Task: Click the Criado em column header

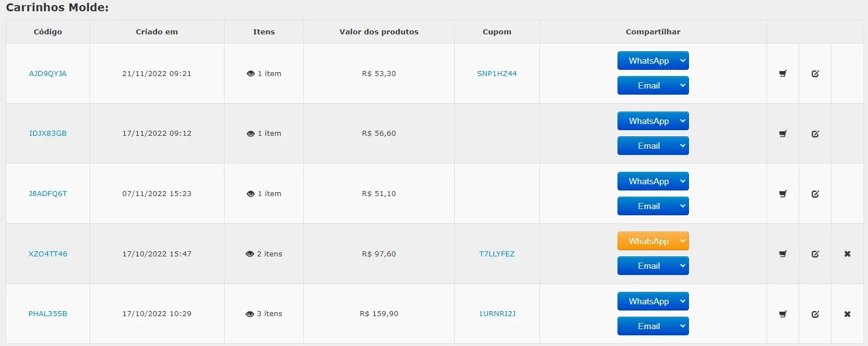Action: pos(157,32)
